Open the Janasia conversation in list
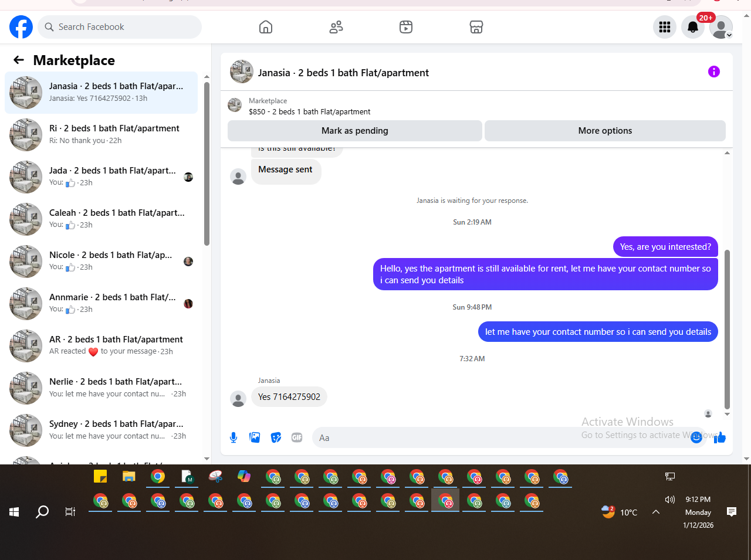This screenshot has height=560, width=751. [x=101, y=93]
